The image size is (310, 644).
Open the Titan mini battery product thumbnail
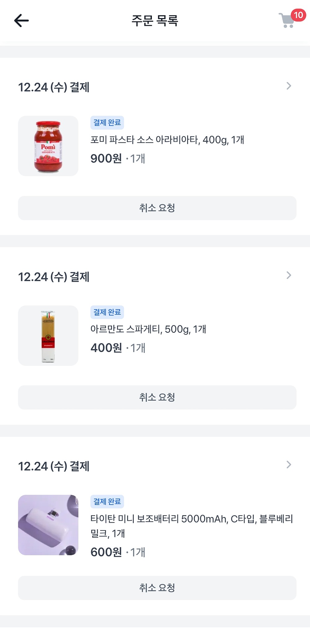[x=48, y=525]
